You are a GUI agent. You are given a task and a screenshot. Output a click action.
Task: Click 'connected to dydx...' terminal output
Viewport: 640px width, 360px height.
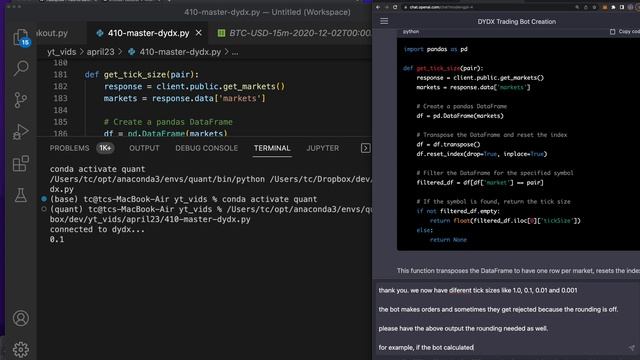97,229
